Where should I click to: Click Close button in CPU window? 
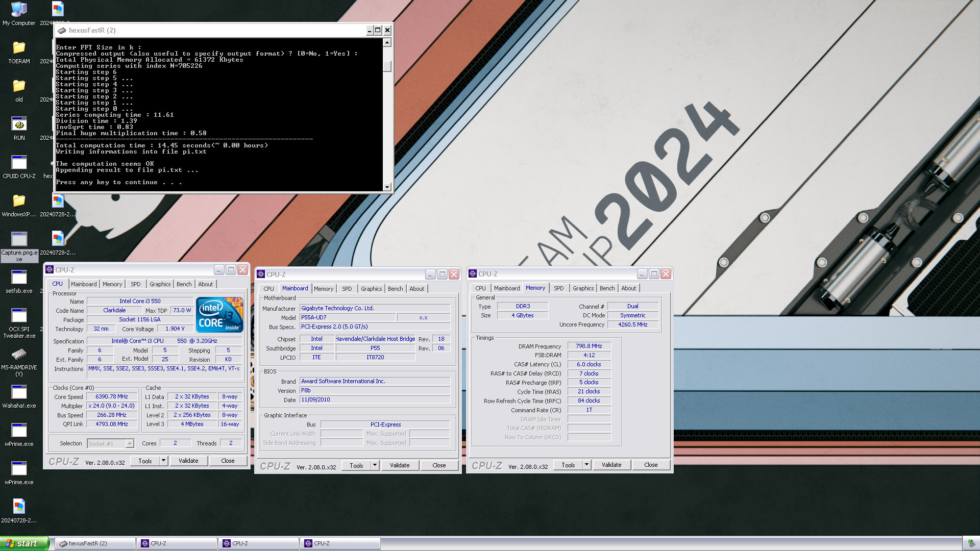point(228,461)
